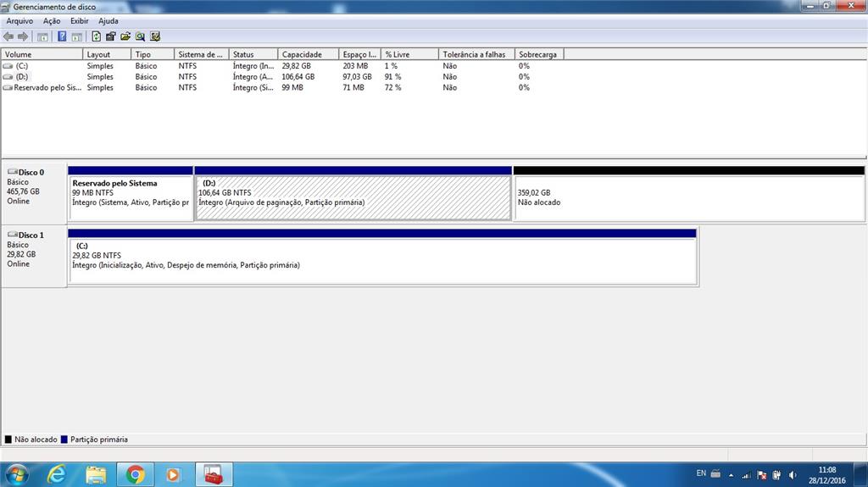Select the Reservado pelo Sistema 99 MB partition block

(x=131, y=194)
